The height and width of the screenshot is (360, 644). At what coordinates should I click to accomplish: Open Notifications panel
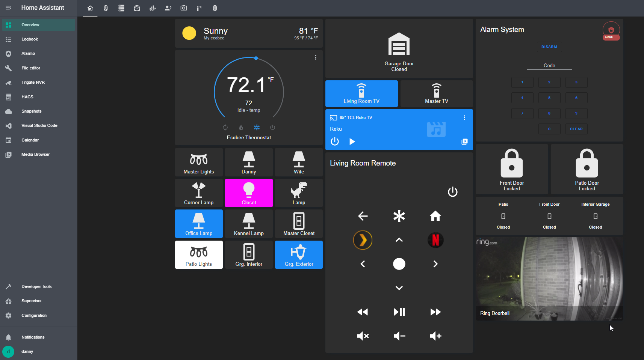(38, 337)
